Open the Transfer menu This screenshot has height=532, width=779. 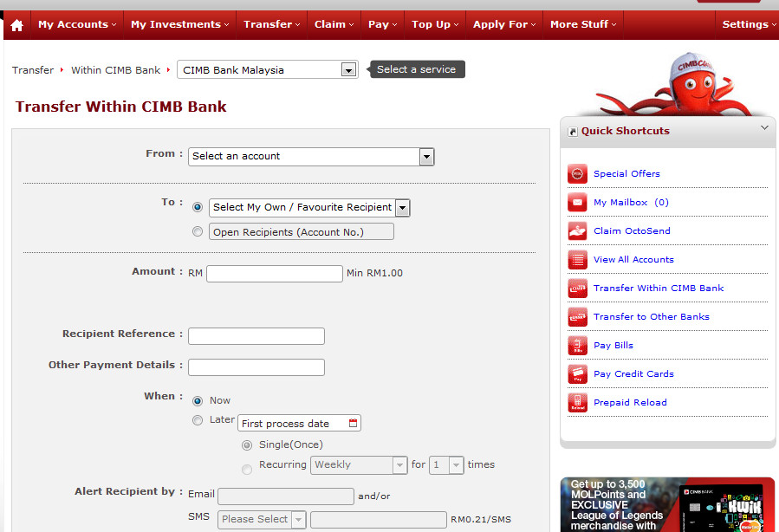coord(272,24)
